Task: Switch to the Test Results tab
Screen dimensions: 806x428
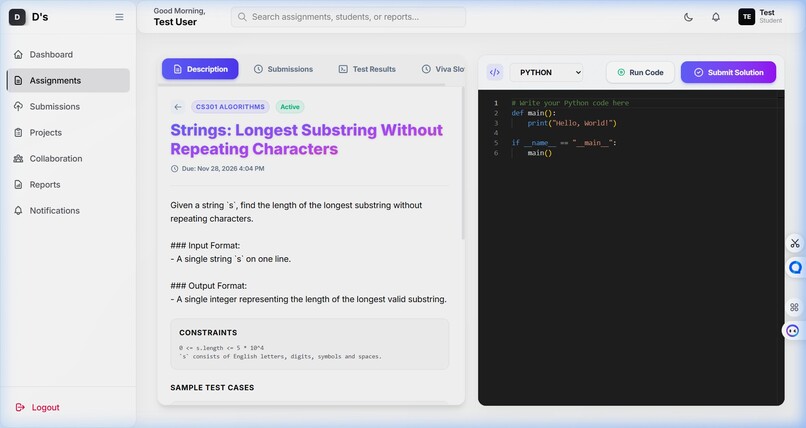Action: (367, 69)
